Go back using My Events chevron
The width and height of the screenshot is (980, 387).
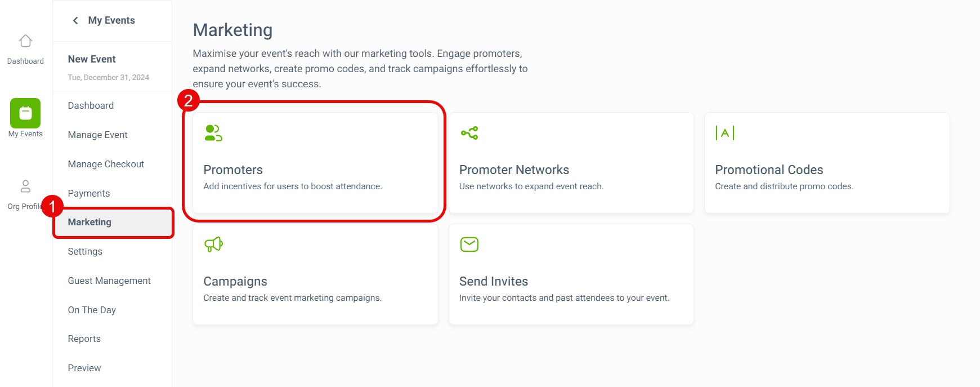pyautogui.click(x=75, y=20)
